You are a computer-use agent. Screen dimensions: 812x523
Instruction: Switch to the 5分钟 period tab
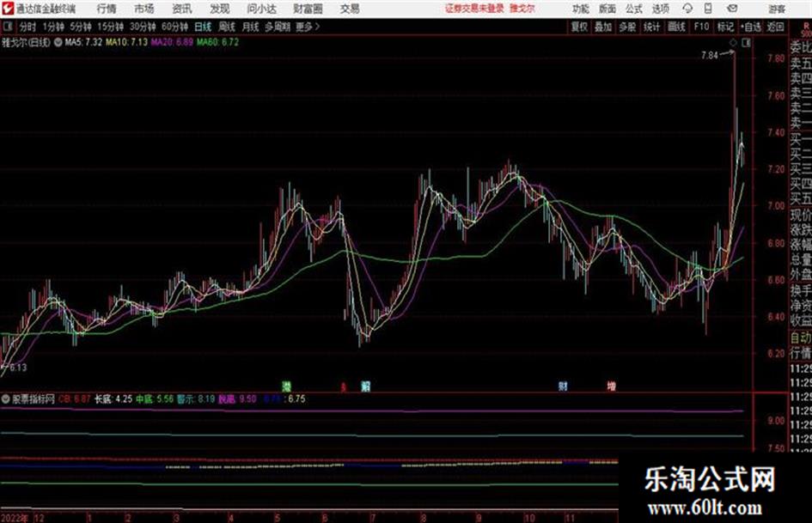click(80, 27)
